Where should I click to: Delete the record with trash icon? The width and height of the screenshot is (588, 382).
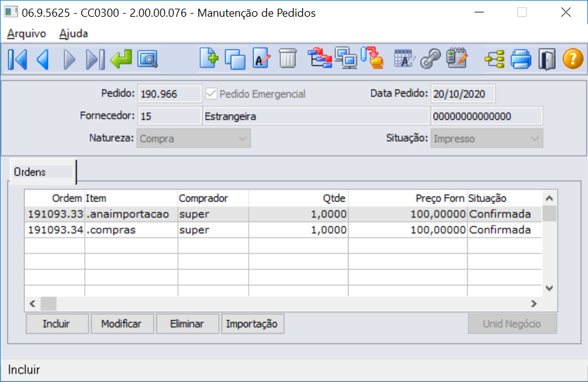tap(288, 58)
